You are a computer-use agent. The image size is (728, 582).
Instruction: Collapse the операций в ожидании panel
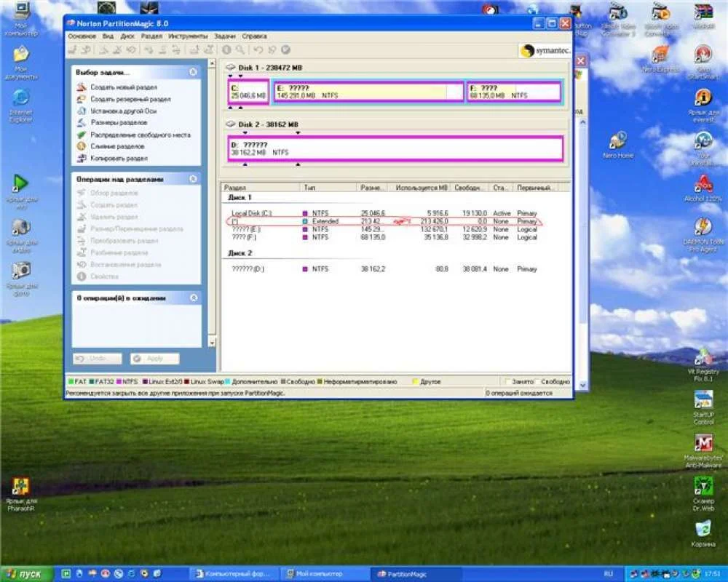coord(194,298)
